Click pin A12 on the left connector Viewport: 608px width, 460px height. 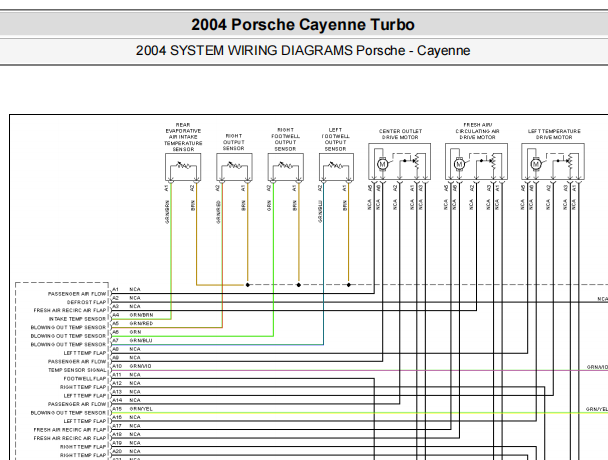(x=117, y=383)
